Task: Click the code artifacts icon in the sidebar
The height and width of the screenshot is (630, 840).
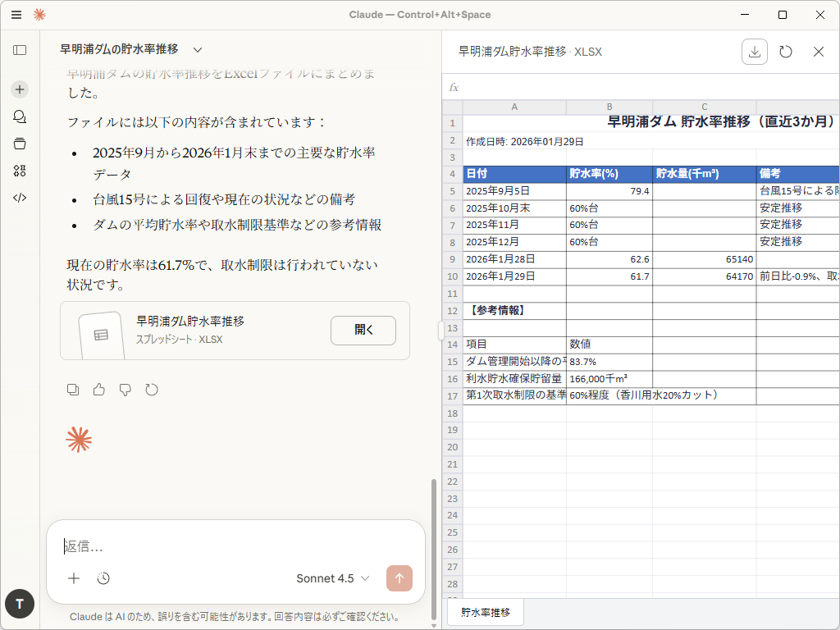Action: [19, 197]
